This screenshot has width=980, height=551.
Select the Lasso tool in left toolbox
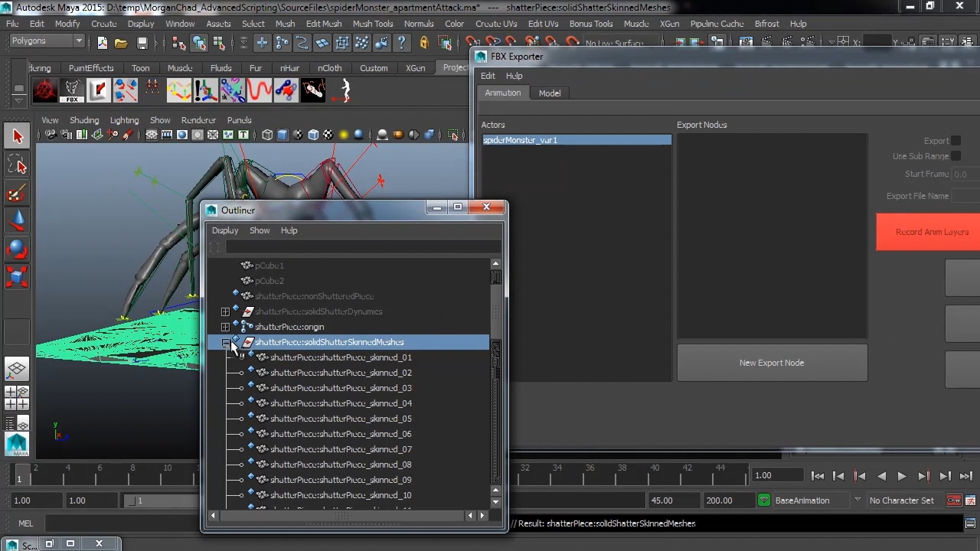pyautogui.click(x=17, y=165)
